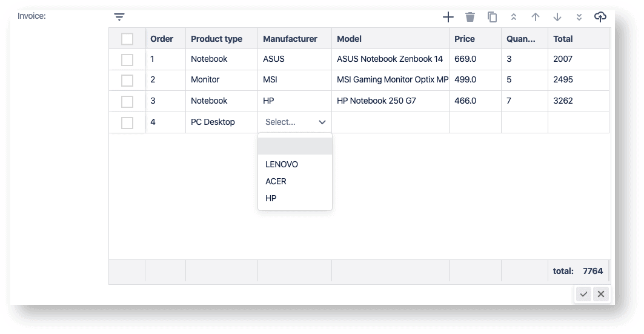Click the empty Price cell in row 4
Screen dimensions: 644x334
pos(475,122)
